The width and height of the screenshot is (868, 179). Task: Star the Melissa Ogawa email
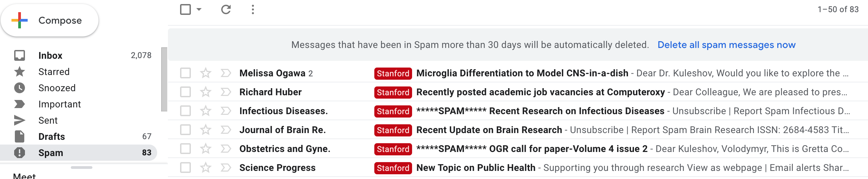coord(206,73)
